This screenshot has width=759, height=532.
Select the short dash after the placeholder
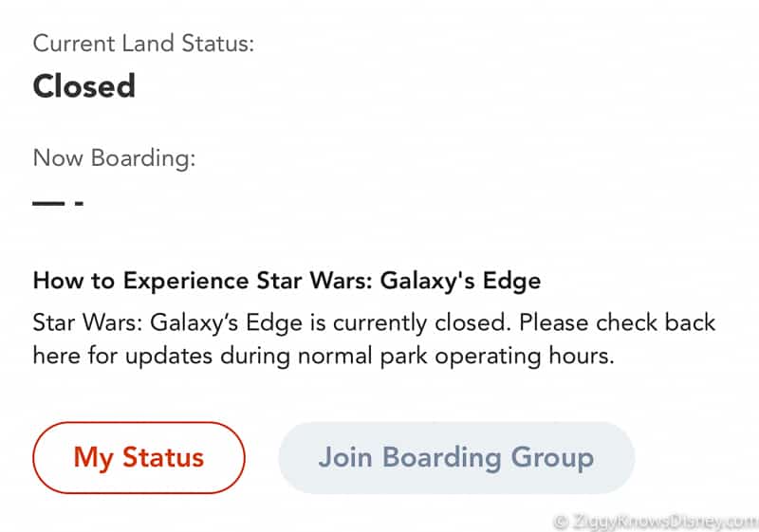click(x=80, y=203)
